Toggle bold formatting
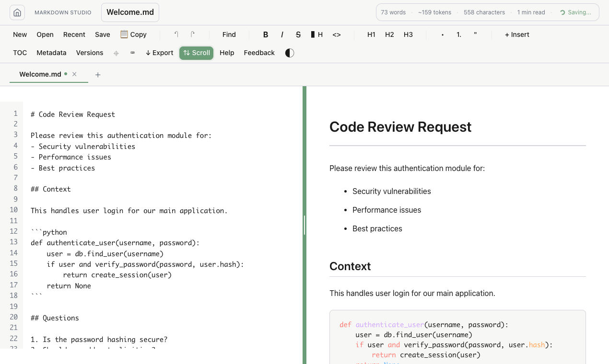609x364 pixels. (265, 34)
